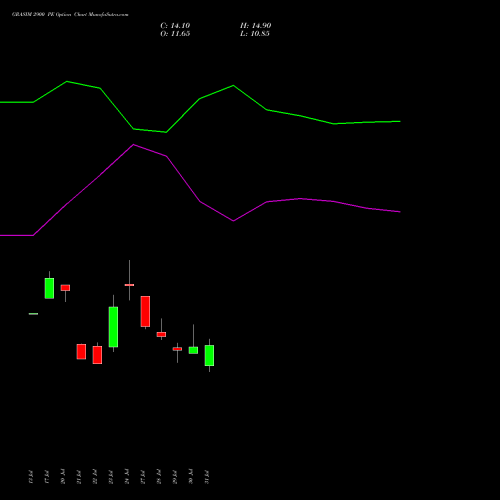This screenshot has height=500, width=500.
Task: Select the red candle above 21 Jul
Action: (81, 352)
